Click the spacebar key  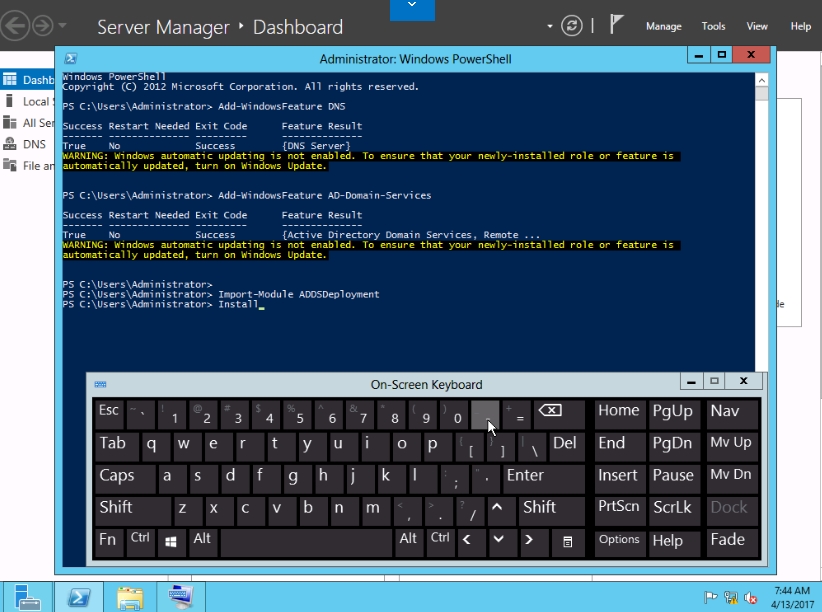click(x=306, y=542)
